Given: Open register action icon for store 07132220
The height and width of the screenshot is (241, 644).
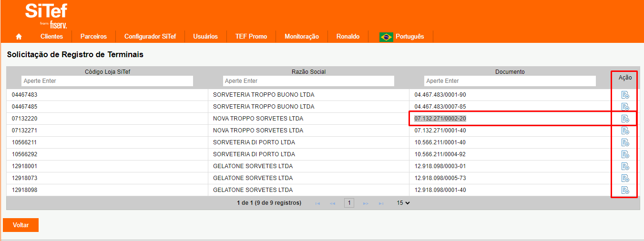Looking at the screenshot, I should [x=625, y=119].
